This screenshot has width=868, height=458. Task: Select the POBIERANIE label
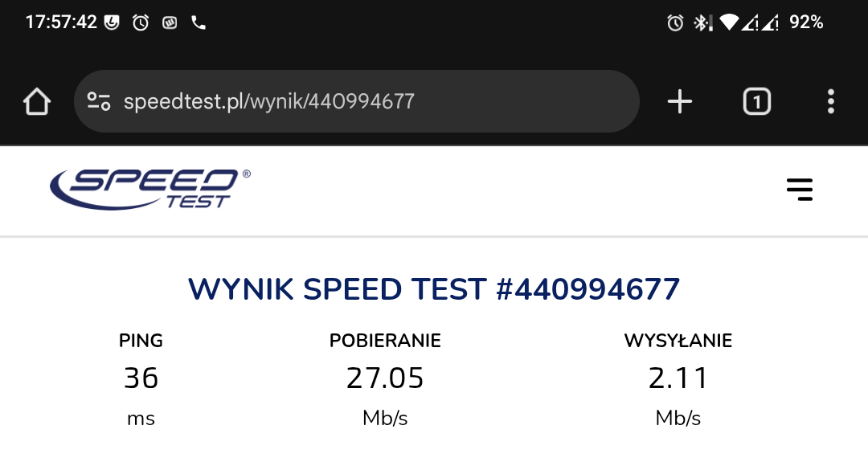point(385,341)
